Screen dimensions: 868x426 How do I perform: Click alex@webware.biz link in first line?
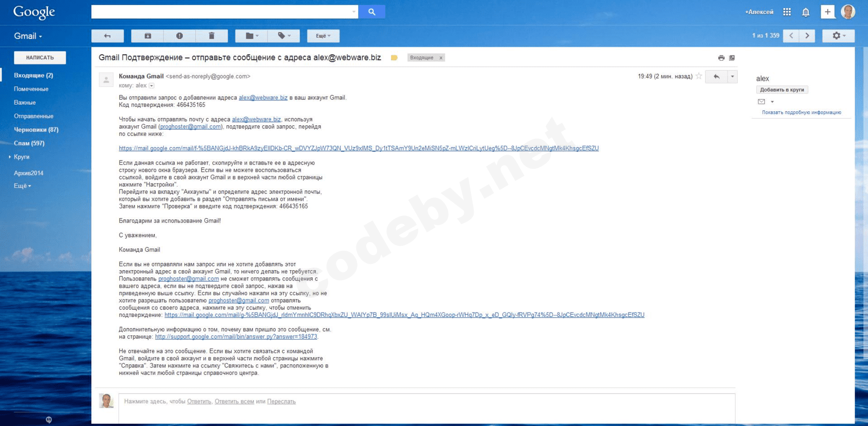point(263,98)
